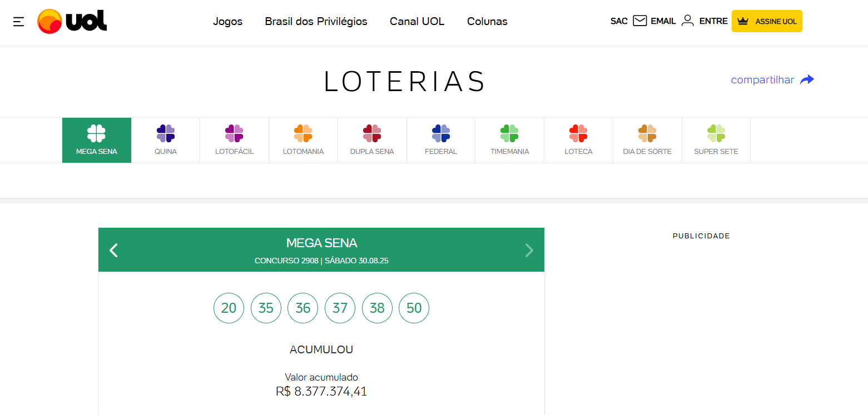The image size is (868, 415).
Task: Click drawn number ball 37
Action: click(340, 308)
